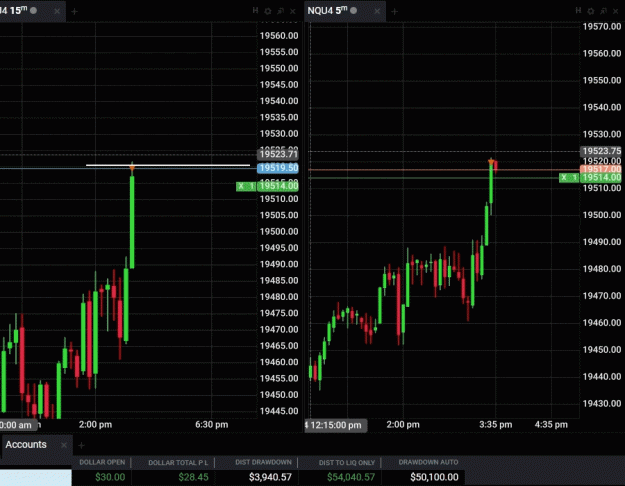Open settings gear of 15m chart panel
625x486 pixels.
268,11
